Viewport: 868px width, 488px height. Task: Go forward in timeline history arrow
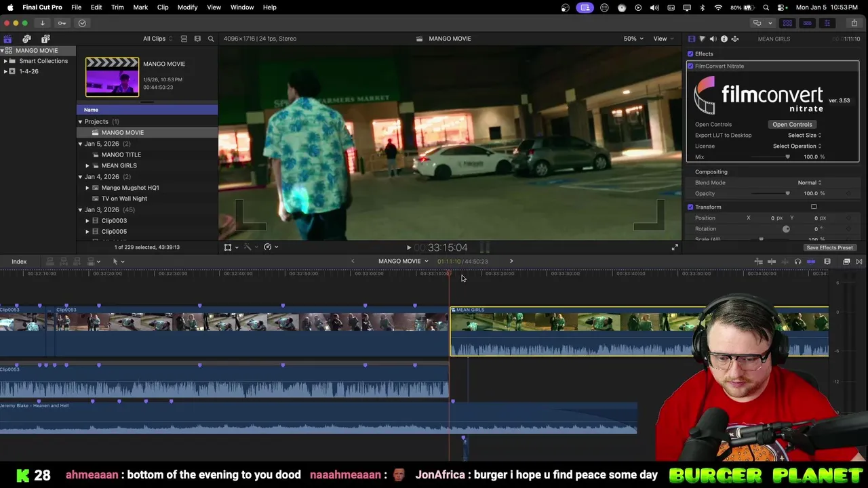[511, 261]
